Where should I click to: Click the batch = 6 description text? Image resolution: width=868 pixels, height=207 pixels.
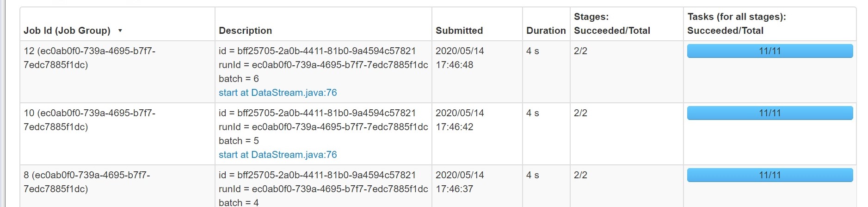point(239,79)
